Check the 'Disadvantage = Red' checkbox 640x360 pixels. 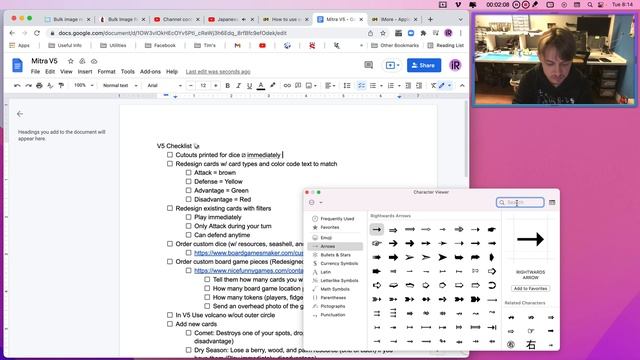pos(189,200)
